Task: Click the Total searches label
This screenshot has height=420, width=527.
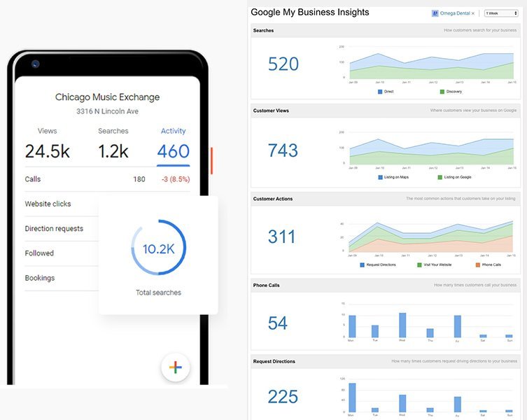Action: click(x=158, y=293)
